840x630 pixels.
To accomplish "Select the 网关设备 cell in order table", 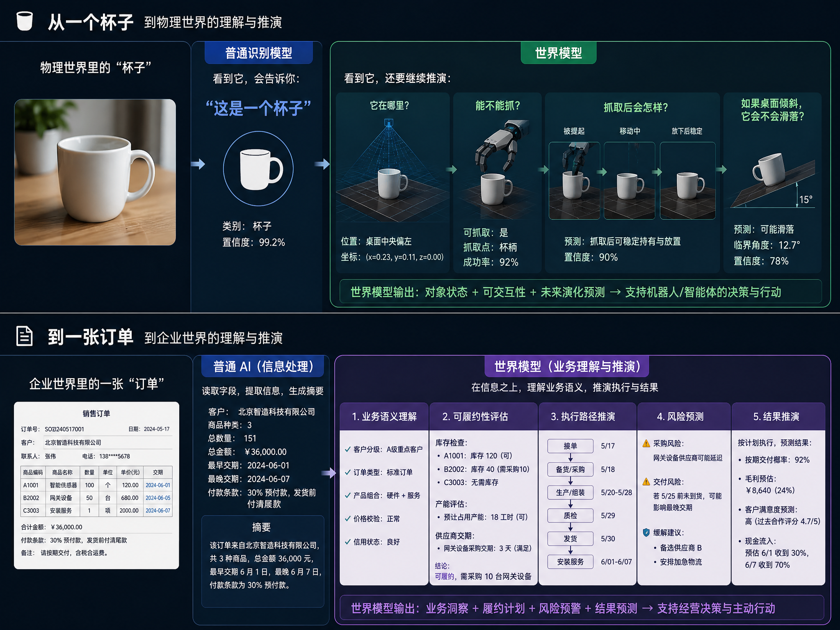I will (x=61, y=498).
